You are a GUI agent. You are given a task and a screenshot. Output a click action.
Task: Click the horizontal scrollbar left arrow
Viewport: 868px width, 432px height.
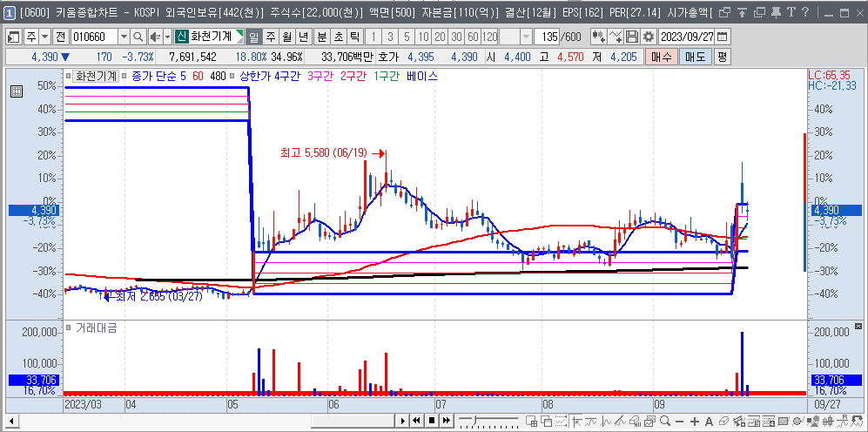click(x=11, y=421)
